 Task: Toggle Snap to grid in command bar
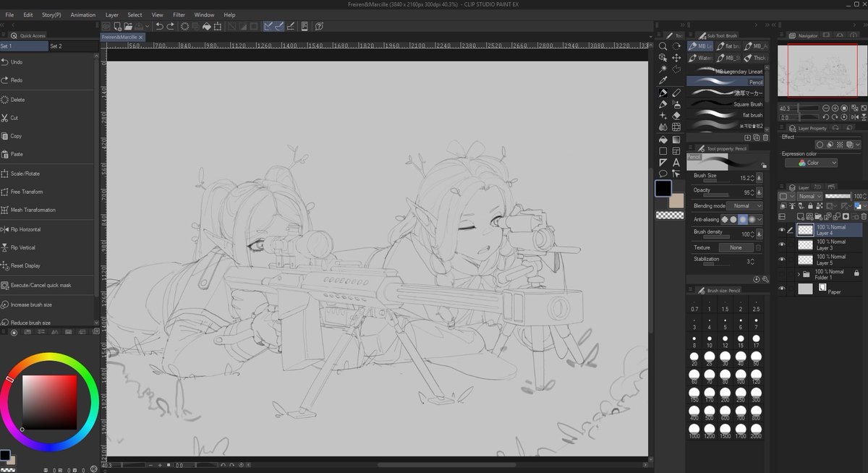coord(291,27)
